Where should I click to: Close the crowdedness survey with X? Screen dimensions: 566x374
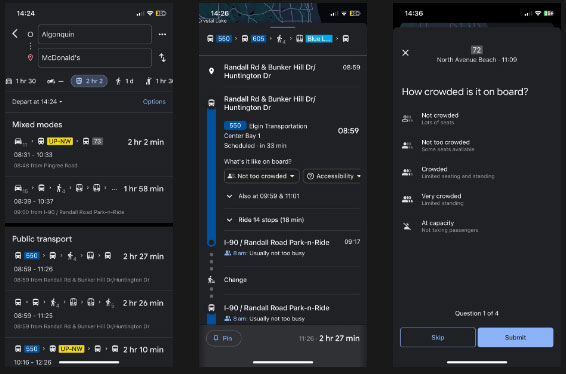405,53
